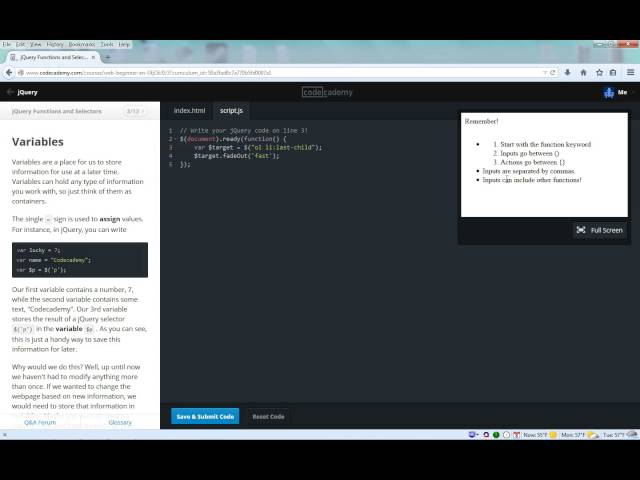This screenshot has height=480, width=640.
Task: Show bookmarks list clipboard icon
Action: pos(613,72)
